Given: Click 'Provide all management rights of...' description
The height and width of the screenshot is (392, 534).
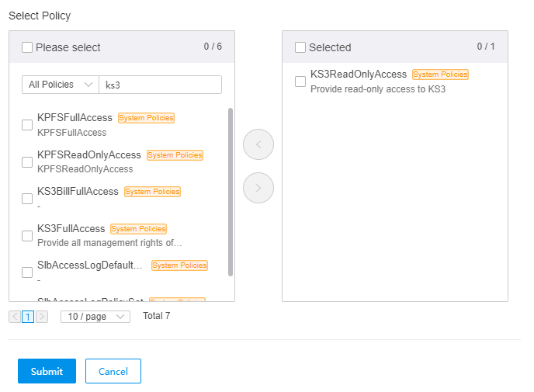Looking at the screenshot, I should [109, 243].
